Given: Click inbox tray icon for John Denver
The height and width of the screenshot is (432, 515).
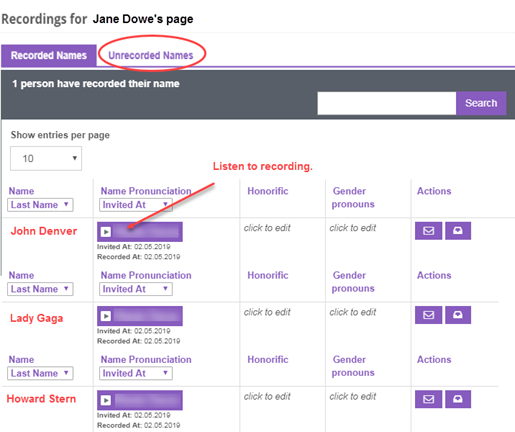Looking at the screenshot, I should pyautogui.click(x=458, y=231).
